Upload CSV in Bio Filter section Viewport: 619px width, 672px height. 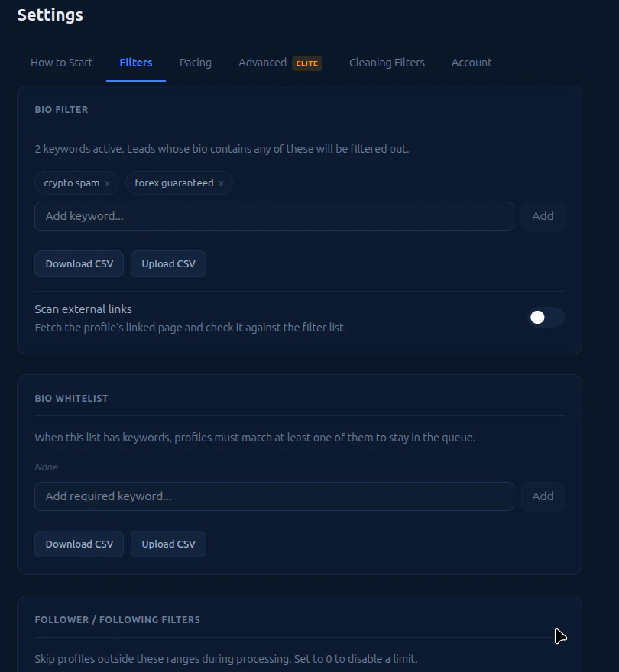click(x=168, y=263)
